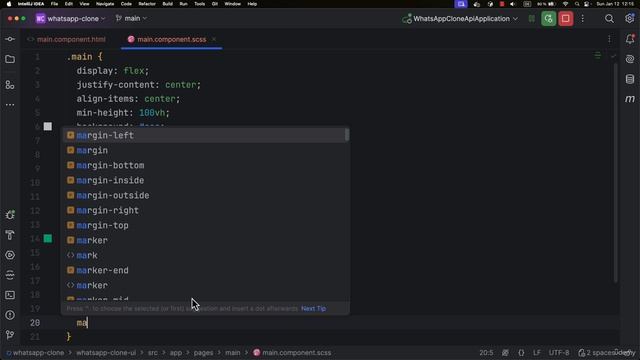Screen dimensions: 640x360
Task: Open the Structure tool window
Action: [10, 84]
